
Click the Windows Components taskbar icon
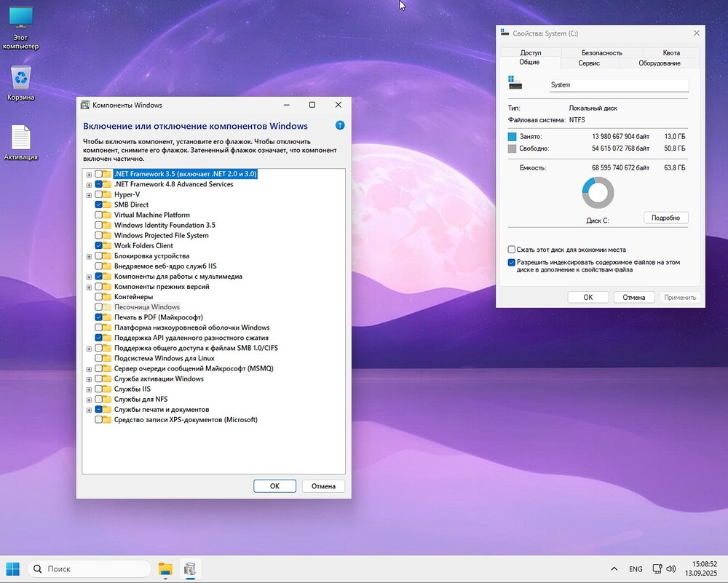(x=190, y=569)
